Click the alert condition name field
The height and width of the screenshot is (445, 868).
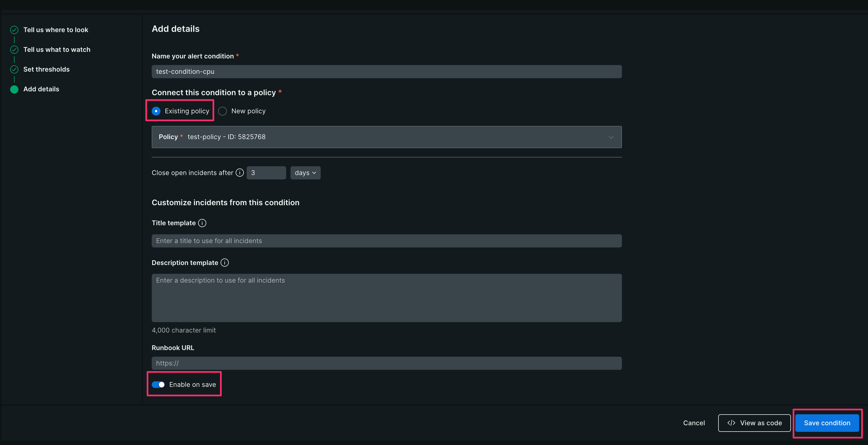pos(387,71)
